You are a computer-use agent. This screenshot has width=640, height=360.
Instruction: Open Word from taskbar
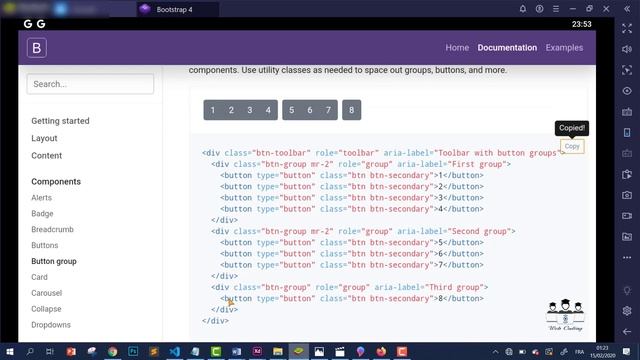point(237,351)
